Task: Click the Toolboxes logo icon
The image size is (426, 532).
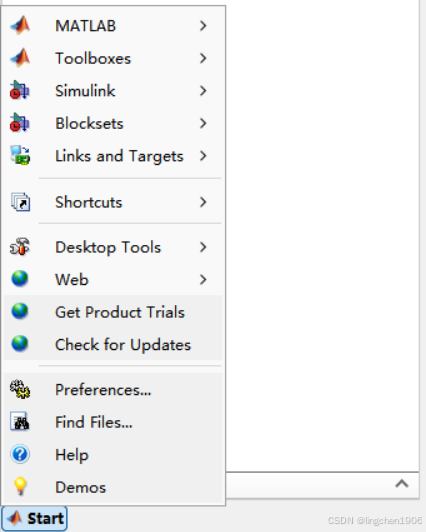Action: point(20,58)
